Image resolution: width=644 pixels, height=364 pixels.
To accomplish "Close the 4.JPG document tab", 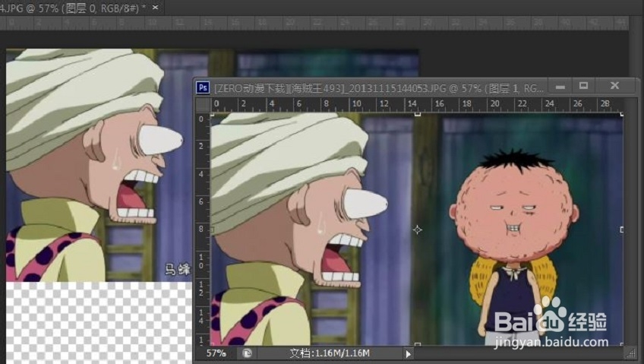I will click(x=155, y=8).
